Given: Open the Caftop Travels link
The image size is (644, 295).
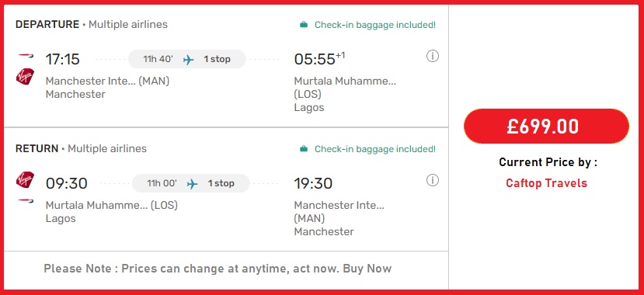Looking at the screenshot, I should (x=546, y=183).
